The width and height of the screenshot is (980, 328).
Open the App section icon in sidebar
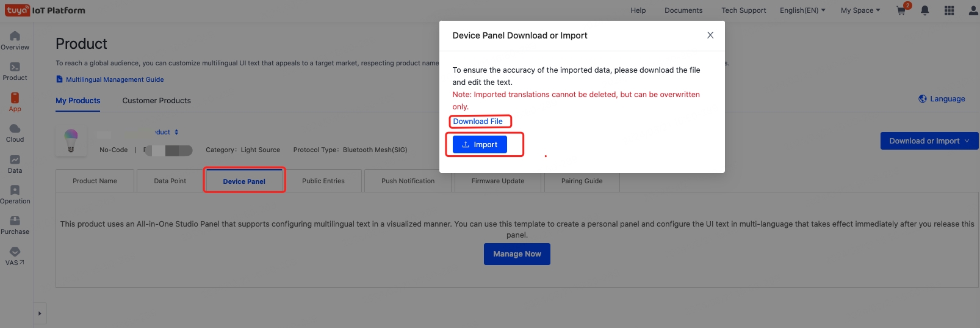tap(15, 98)
